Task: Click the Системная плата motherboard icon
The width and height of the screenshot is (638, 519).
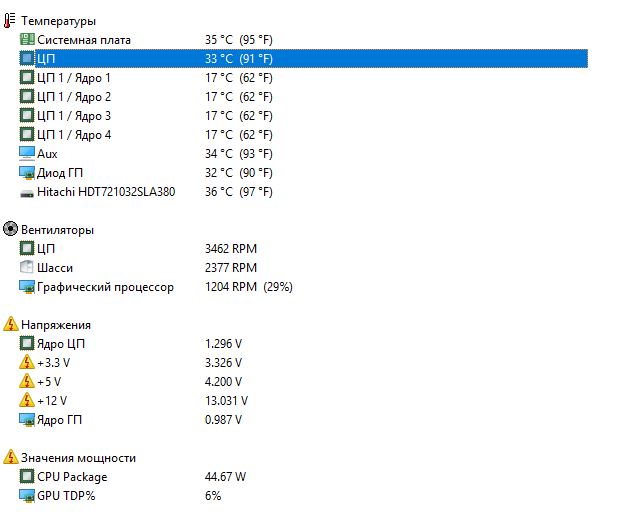Action: [27, 40]
